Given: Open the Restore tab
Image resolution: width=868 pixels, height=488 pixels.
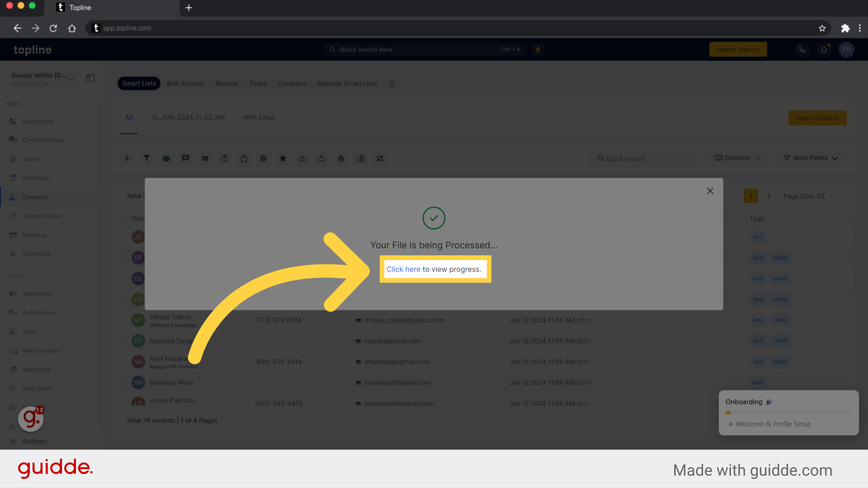Looking at the screenshot, I should [x=226, y=84].
